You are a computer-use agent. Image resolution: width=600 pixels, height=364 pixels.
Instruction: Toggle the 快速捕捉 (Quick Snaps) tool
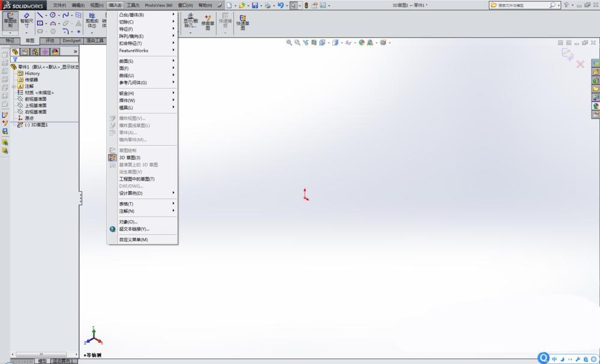(225, 20)
